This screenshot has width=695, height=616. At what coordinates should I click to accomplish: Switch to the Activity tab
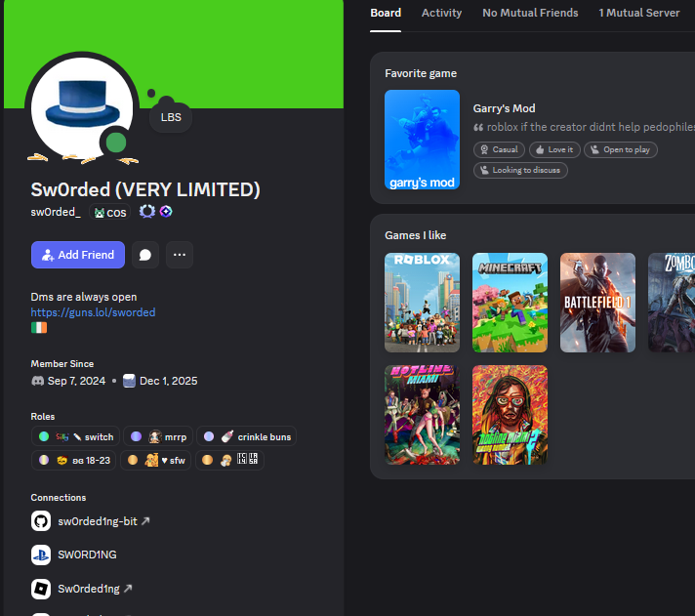point(441,13)
